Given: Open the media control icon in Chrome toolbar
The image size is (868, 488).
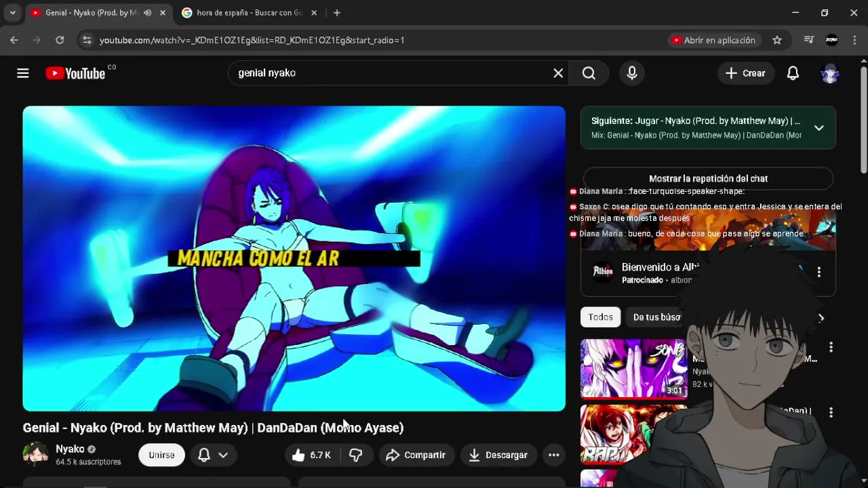Looking at the screenshot, I should tap(808, 40).
